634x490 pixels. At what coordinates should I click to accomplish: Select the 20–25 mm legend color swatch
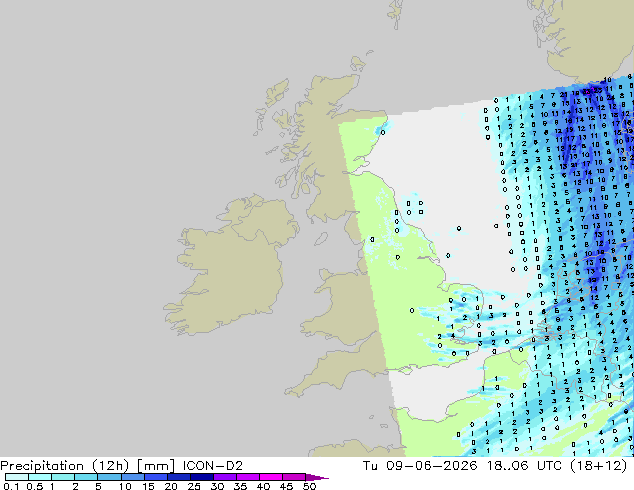pos(178,477)
